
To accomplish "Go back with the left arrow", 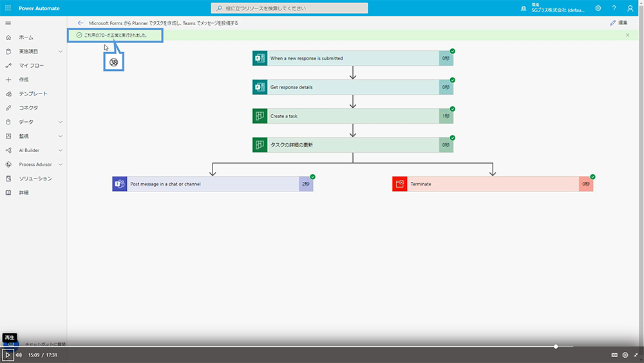I will pyautogui.click(x=80, y=23).
